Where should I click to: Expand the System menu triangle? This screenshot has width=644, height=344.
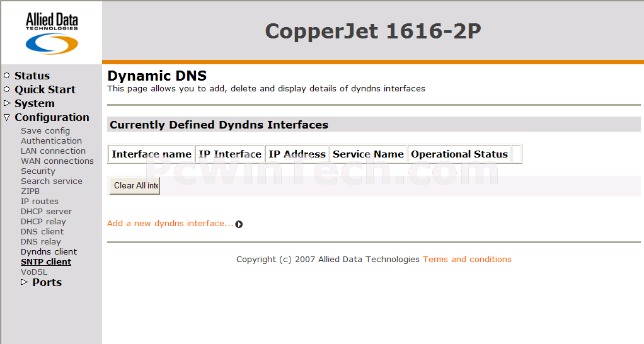pos(7,103)
